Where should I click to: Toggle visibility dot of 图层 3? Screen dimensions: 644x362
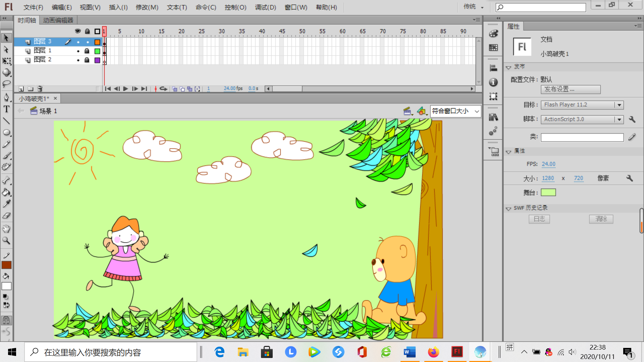coord(78,42)
